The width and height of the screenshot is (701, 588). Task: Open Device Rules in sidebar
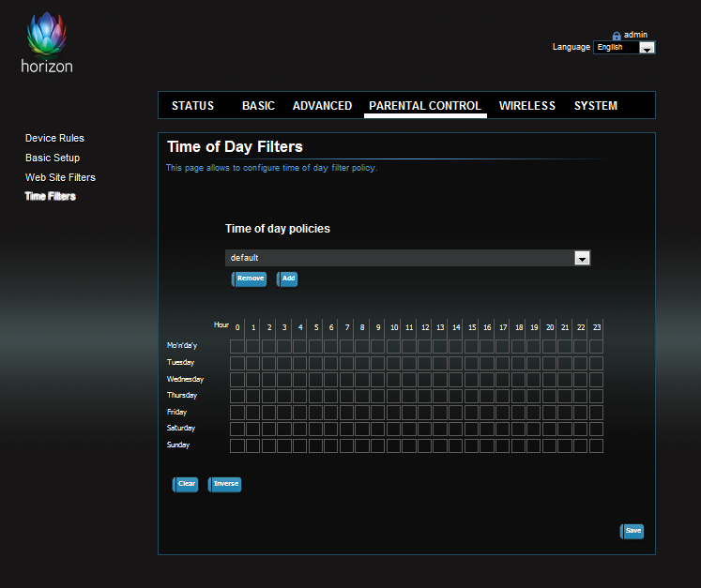(54, 138)
